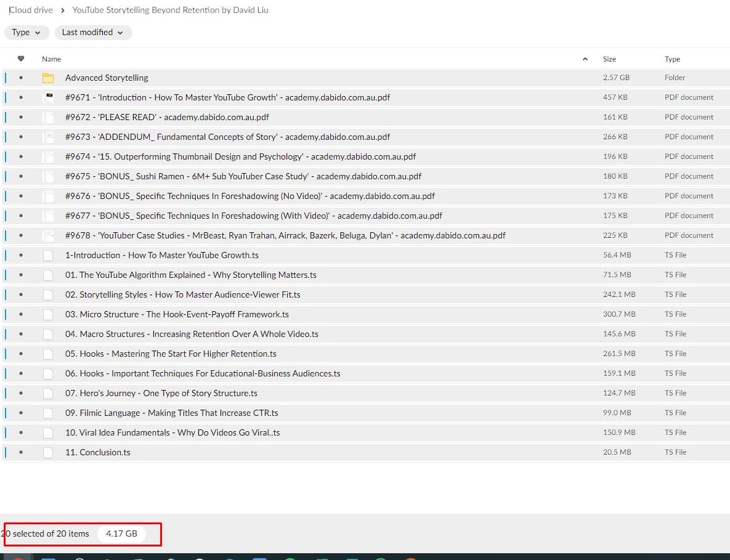Open #9675 BONUS Sushi Ramen Case Study PDF
Viewport: 730px width, 560px height.
pos(243,176)
